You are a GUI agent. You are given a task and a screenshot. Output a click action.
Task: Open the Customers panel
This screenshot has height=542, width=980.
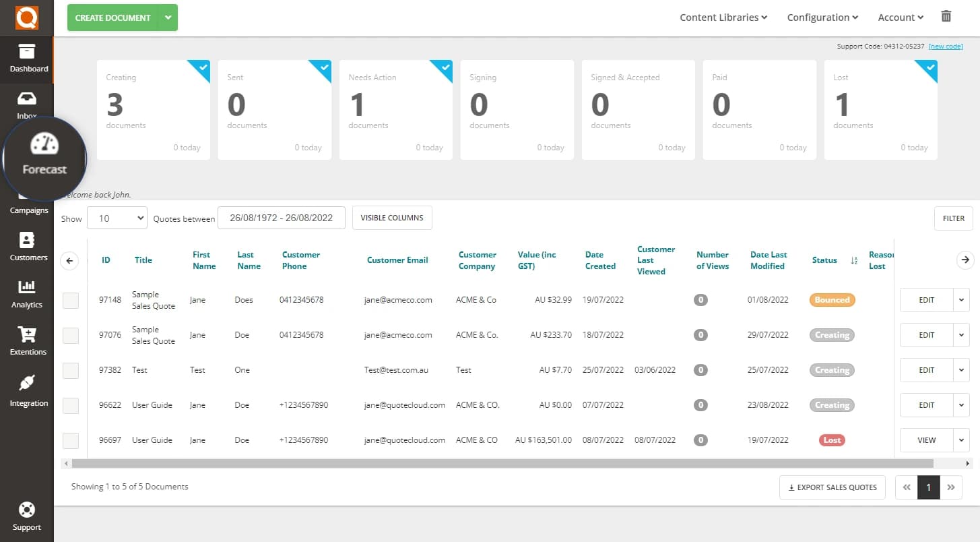(27, 246)
